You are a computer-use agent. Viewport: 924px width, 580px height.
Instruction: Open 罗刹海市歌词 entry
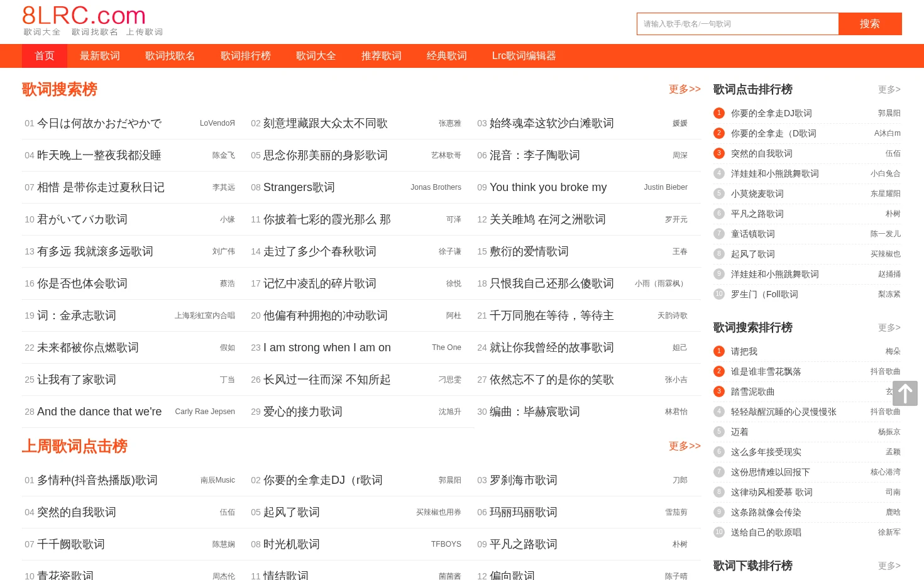[x=524, y=480]
